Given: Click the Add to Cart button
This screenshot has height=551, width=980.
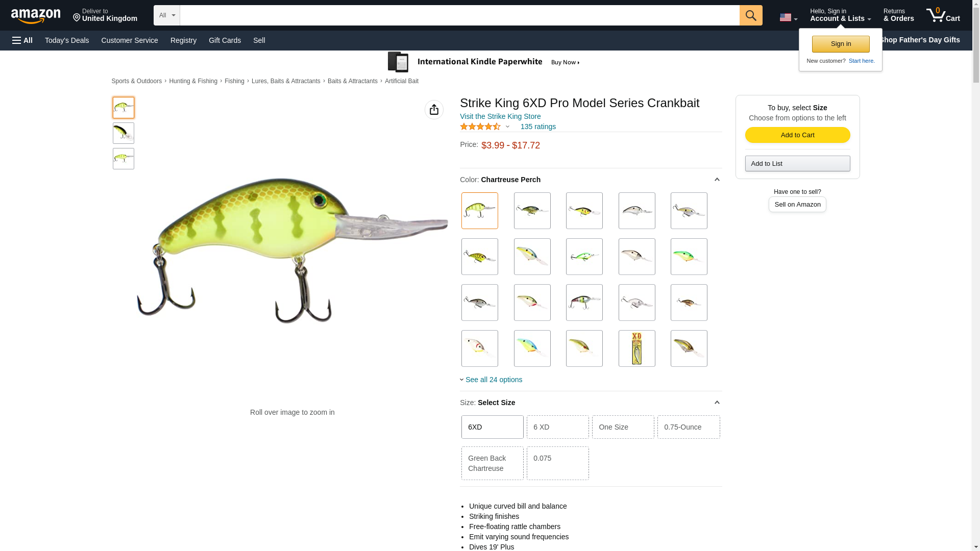Looking at the screenshot, I should pyautogui.click(x=797, y=135).
